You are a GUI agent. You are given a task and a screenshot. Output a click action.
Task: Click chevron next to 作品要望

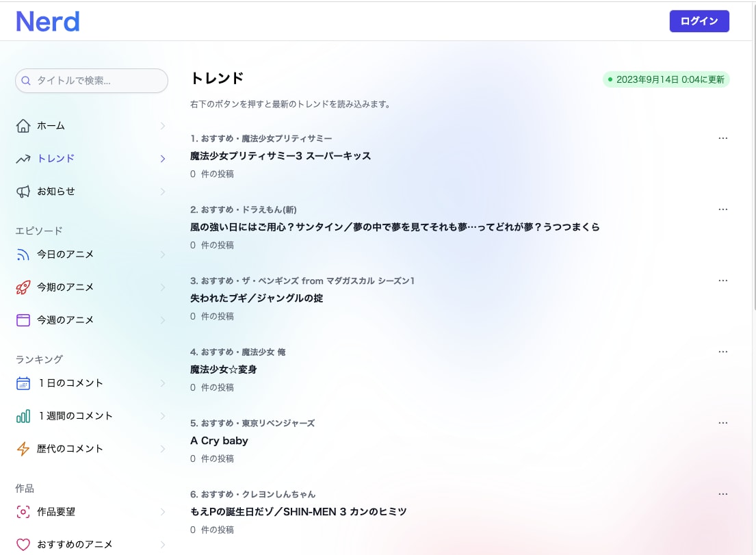[x=162, y=512]
